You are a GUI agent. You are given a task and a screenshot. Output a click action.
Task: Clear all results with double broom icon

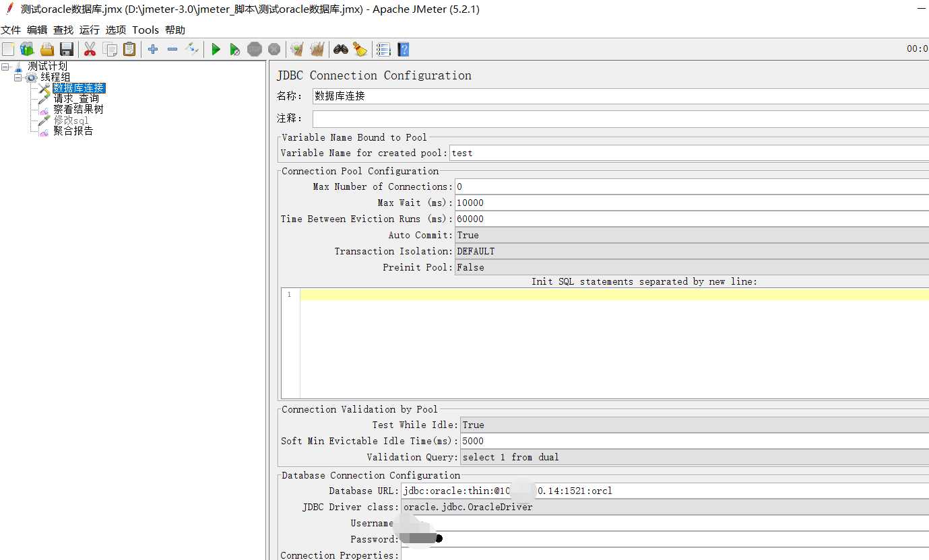[317, 49]
